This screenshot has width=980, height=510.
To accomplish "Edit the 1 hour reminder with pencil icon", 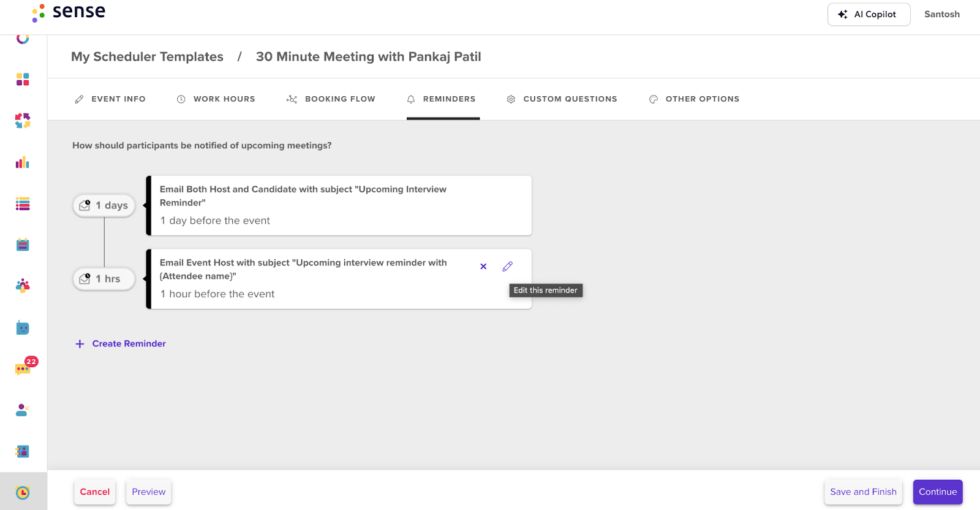I will pyautogui.click(x=507, y=267).
